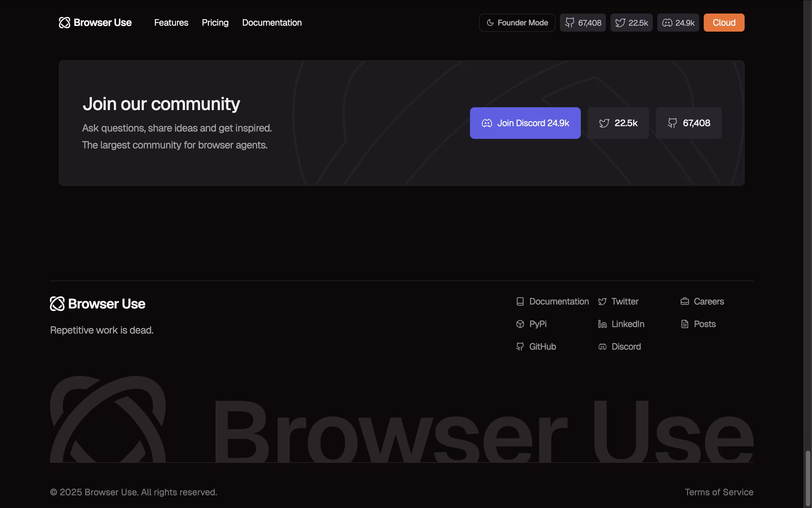Click the LinkedIn icon in footer
The height and width of the screenshot is (508, 812).
(602, 324)
